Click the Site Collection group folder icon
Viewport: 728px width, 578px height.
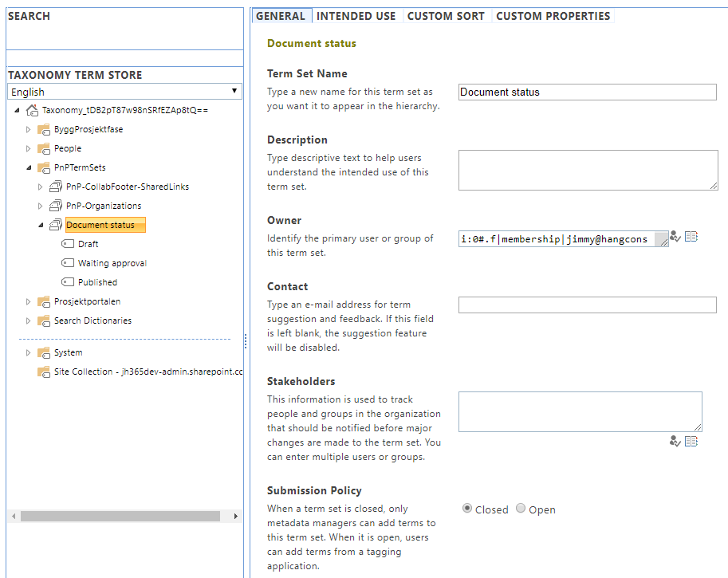[x=44, y=372]
